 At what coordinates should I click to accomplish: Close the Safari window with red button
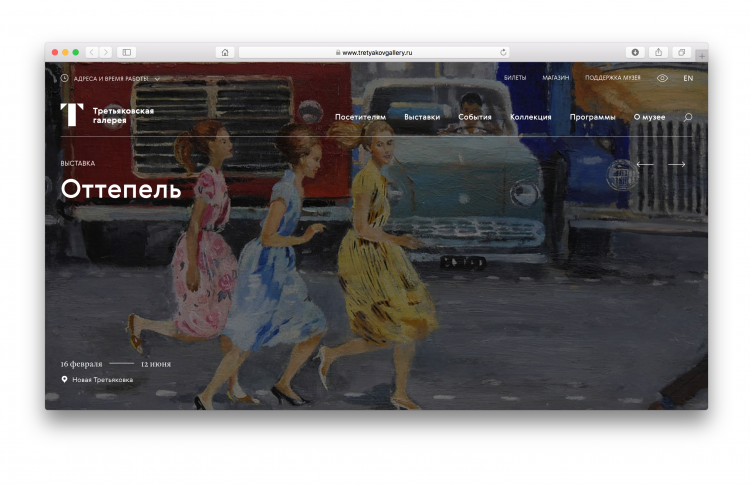[x=55, y=52]
